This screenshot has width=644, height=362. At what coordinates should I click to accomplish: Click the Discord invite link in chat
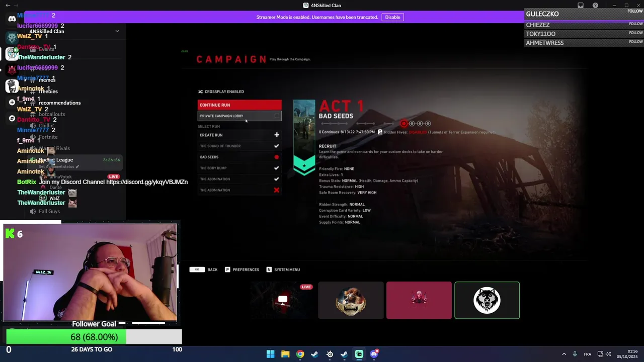(147, 182)
